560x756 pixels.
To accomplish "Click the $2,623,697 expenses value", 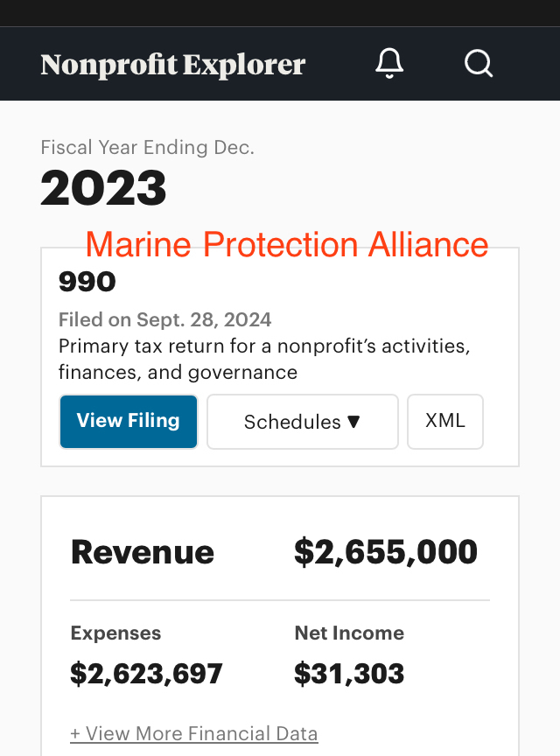I will [146, 674].
